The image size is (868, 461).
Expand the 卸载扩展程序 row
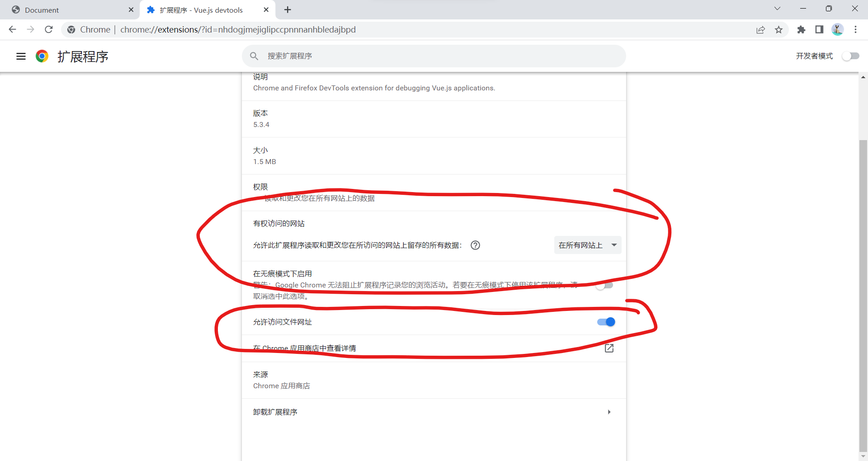tap(609, 412)
